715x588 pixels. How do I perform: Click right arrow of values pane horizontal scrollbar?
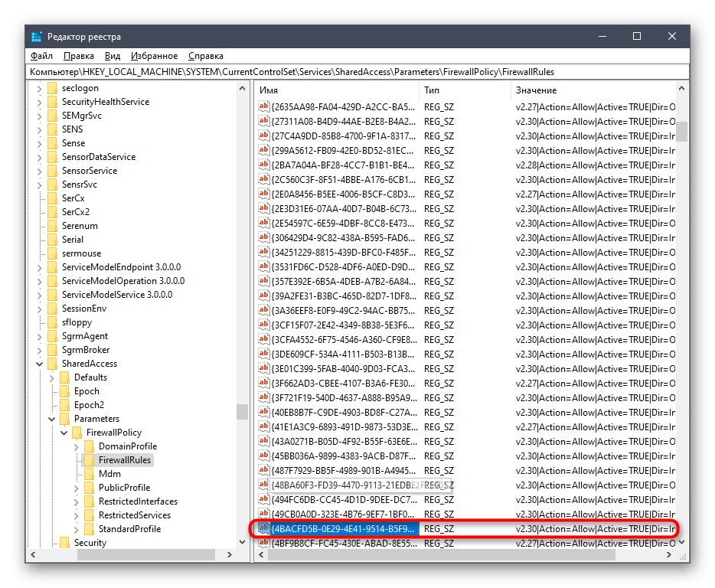[x=669, y=555]
